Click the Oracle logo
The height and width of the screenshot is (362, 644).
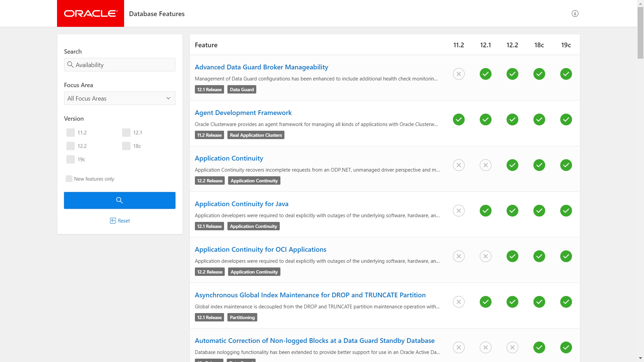(x=91, y=13)
